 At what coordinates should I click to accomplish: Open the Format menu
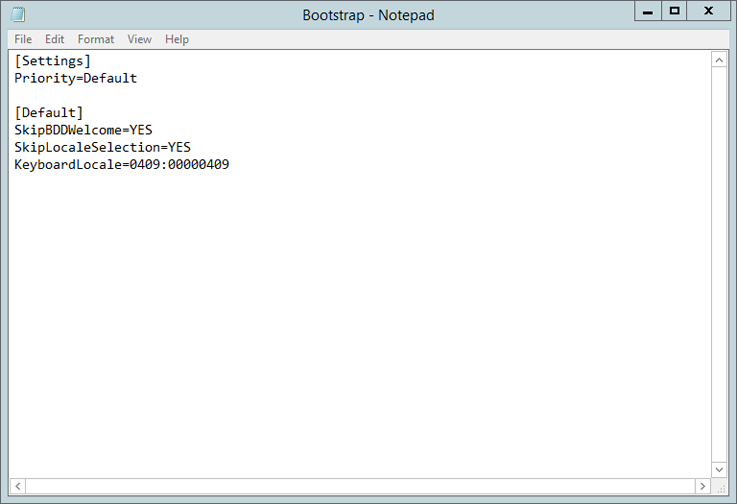(96, 39)
